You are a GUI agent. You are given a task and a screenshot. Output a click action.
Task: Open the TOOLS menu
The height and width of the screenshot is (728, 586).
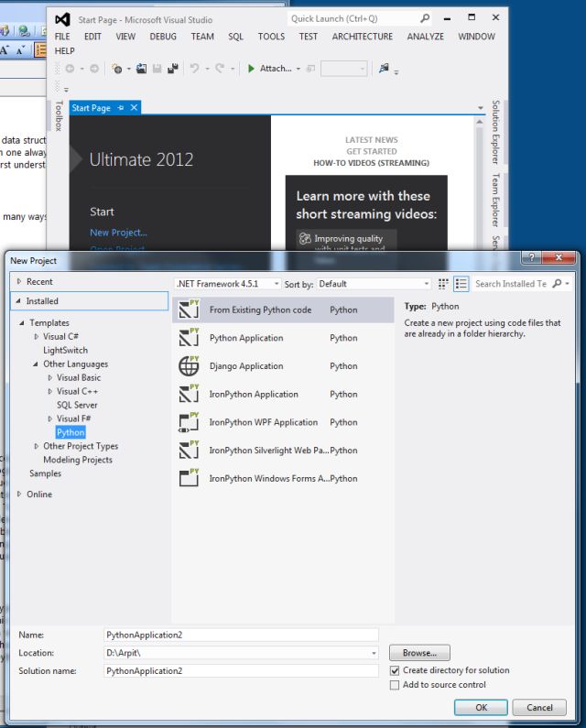(x=271, y=37)
